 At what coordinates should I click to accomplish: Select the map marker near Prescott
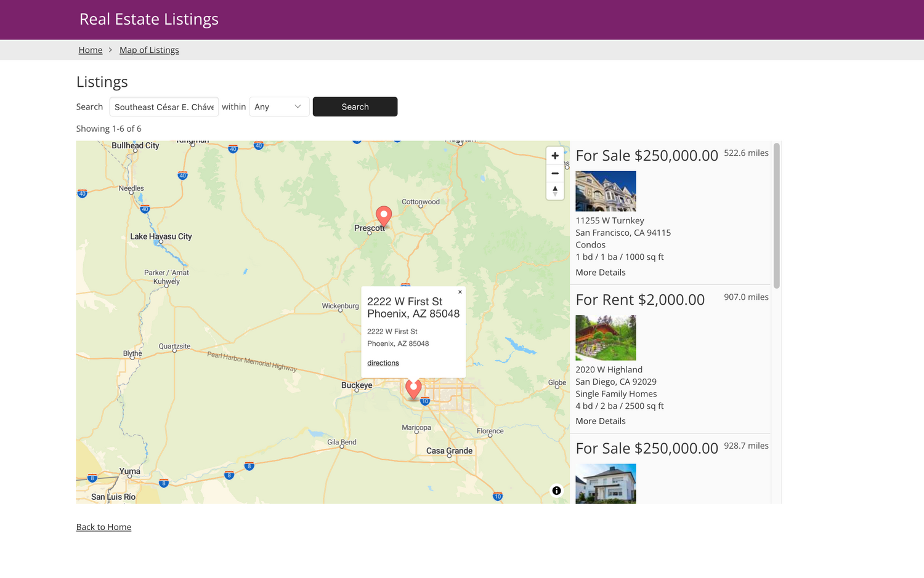click(383, 215)
